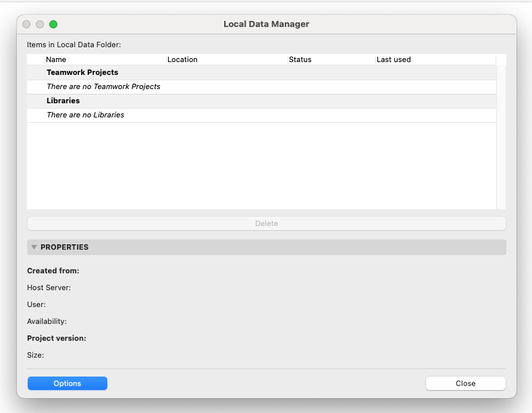Sort list by Name column header
Viewport: 532px width, 413px height.
(x=56, y=59)
